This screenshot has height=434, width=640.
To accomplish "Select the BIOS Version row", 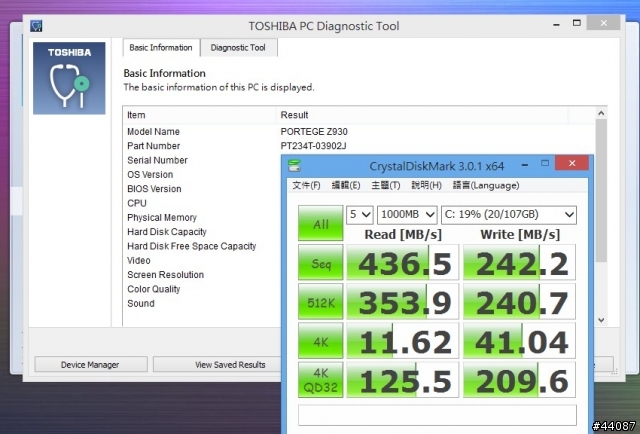I will (202, 189).
